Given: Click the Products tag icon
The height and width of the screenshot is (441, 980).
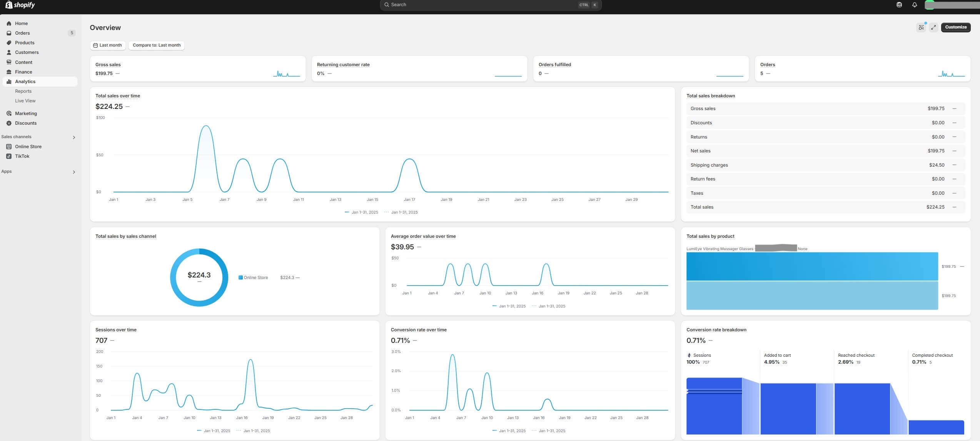Looking at the screenshot, I should click(9, 43).
